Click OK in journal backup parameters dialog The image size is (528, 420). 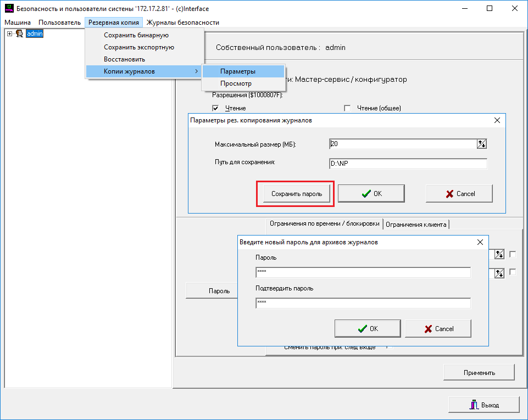tap(371, 193)
